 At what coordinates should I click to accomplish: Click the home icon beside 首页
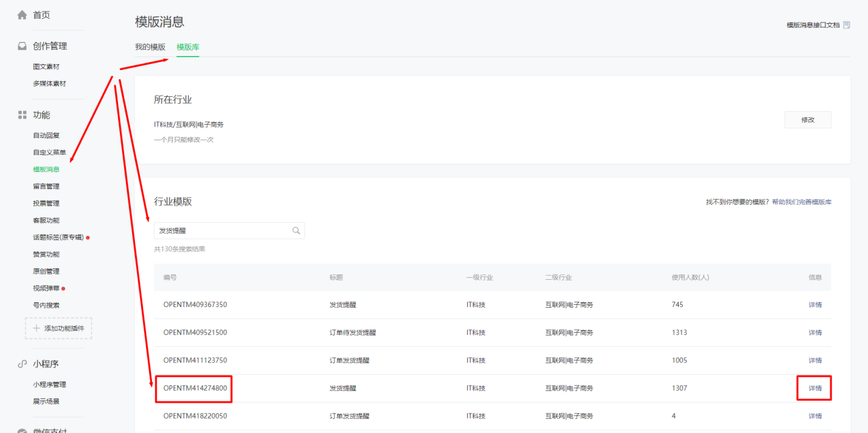pos(22,15)
